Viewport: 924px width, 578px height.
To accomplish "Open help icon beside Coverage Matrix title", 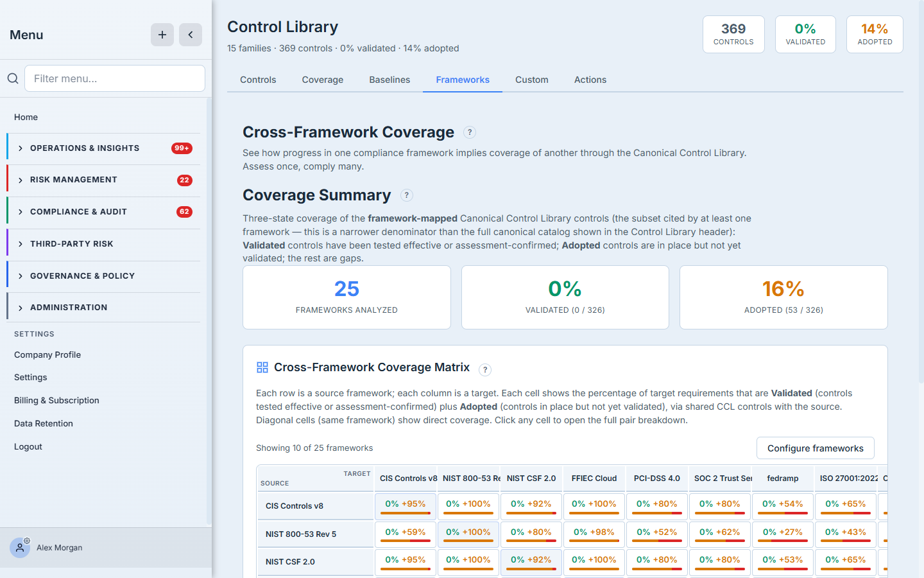I will tap(486, 369).
